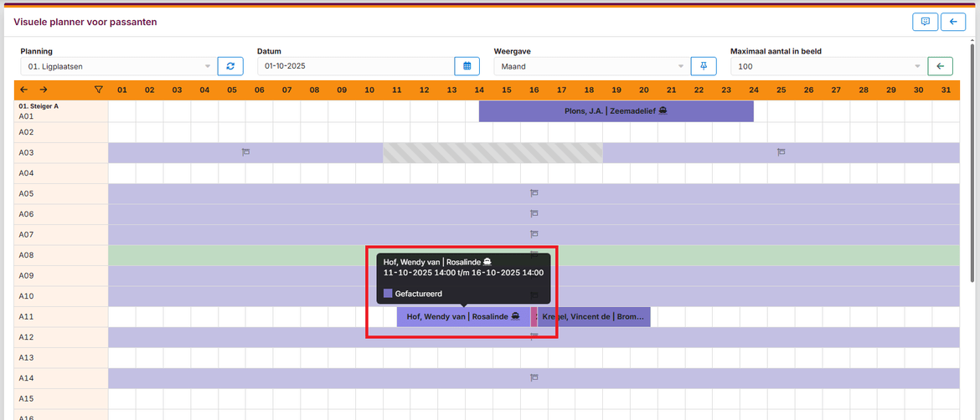Click the green arrow button beside Maximaal aantal
The height and width of the screenshot is (420, 980).
[x=940, y=66]
